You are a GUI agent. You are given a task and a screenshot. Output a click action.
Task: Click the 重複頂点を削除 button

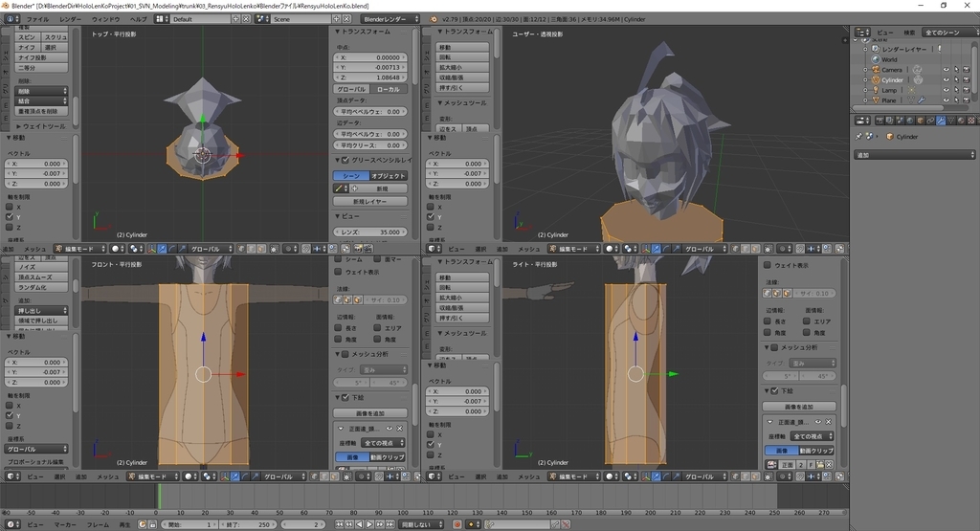pos(41,111)
